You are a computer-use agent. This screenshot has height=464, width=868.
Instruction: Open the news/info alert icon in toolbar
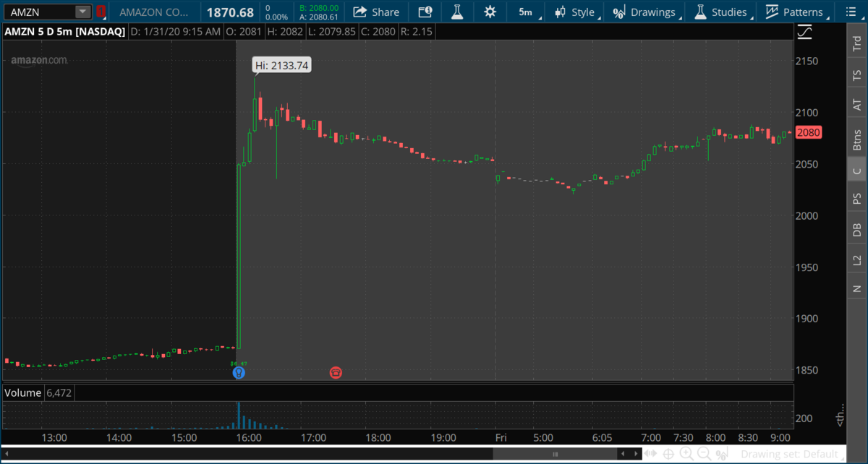click(425, 12)
